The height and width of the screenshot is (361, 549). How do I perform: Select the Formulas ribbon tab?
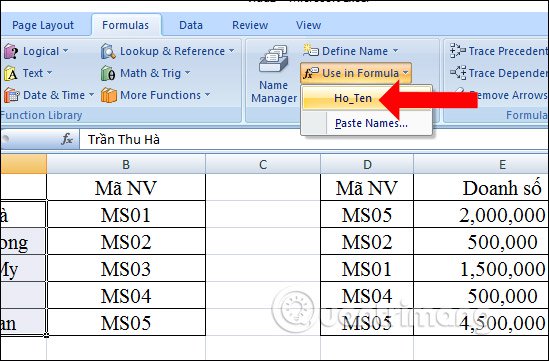pyautogui.click(x=125, y=25)
